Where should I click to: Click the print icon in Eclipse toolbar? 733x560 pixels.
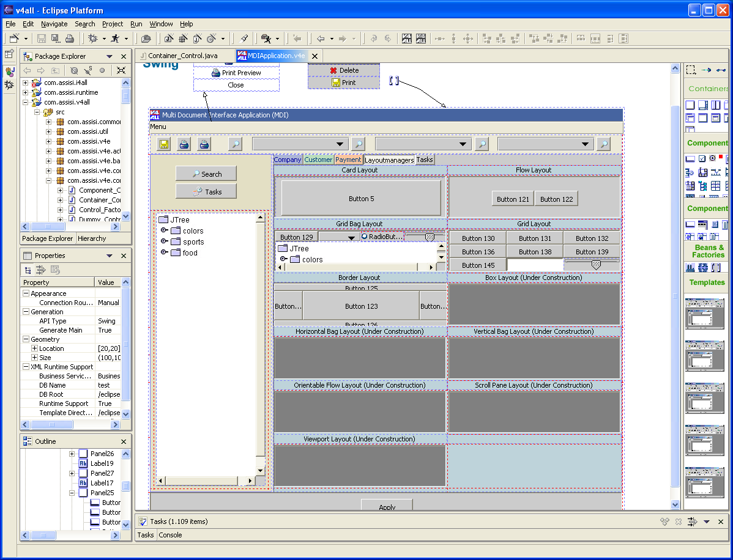tap(70, 39)
